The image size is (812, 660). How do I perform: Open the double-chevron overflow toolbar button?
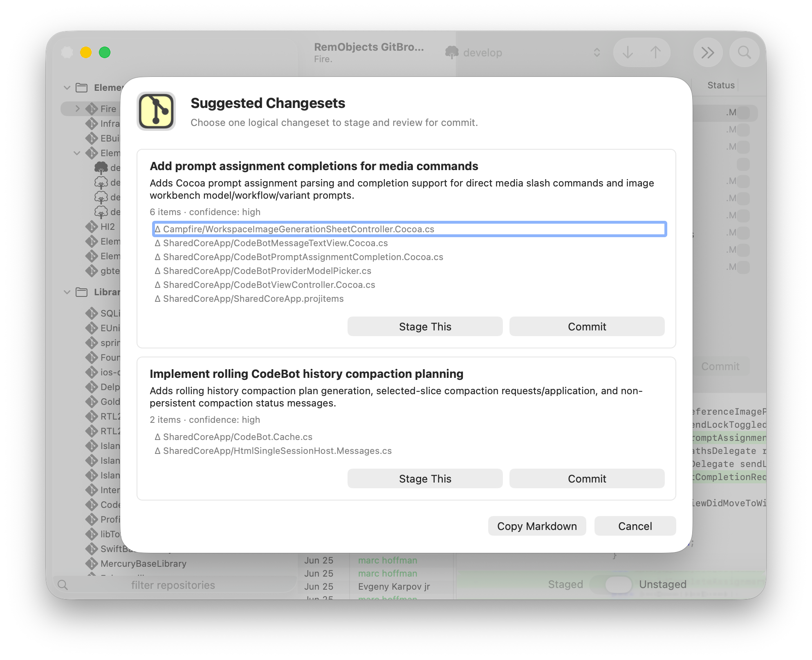pyautogui.click(x=708, y=52)
